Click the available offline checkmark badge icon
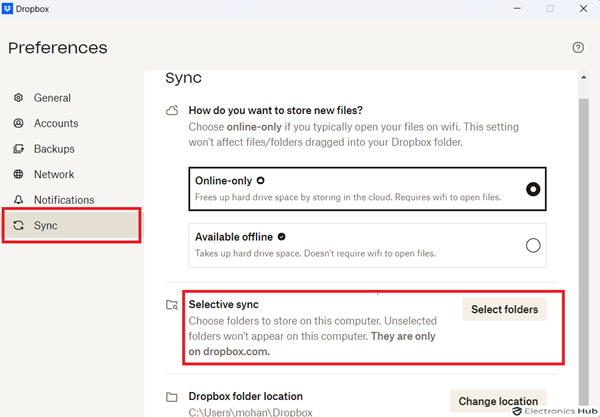Screen dimensions: 600x417 click(x=282, y=237)
